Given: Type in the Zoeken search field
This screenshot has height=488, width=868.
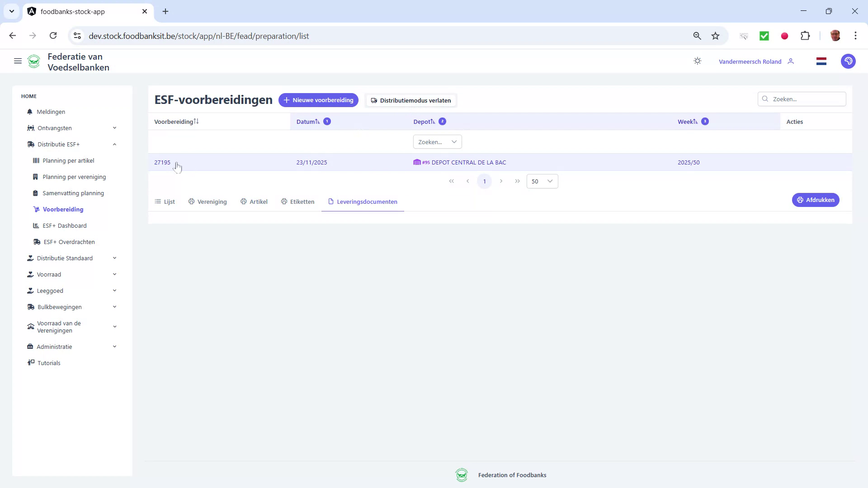Looking at the screenshot, I should (807, 99).
